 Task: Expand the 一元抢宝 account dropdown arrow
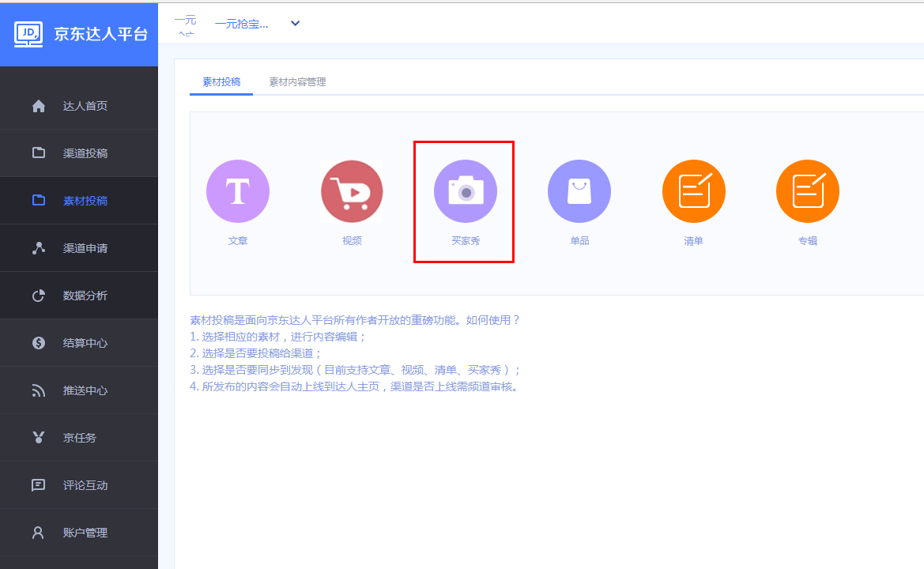click(x=295, y=24)
